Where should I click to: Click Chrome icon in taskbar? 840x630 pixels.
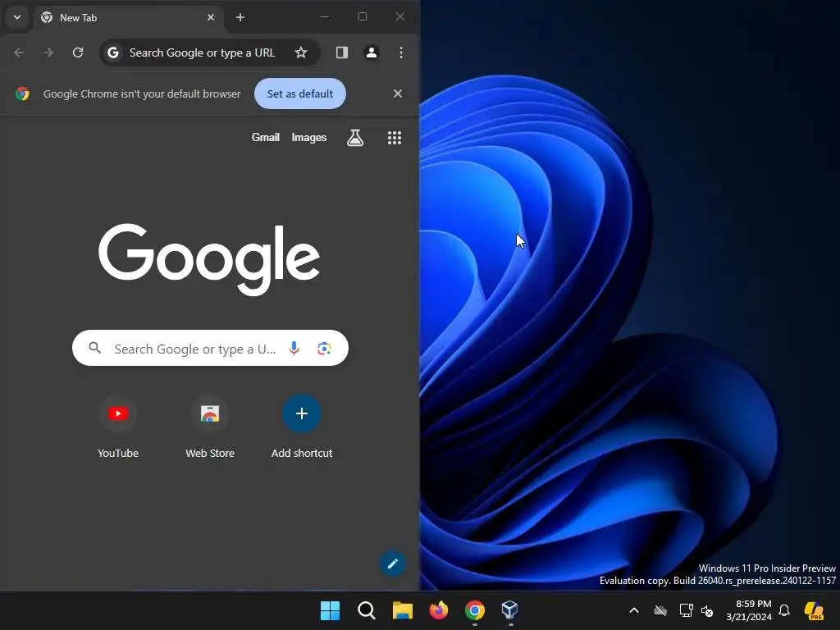475,610
